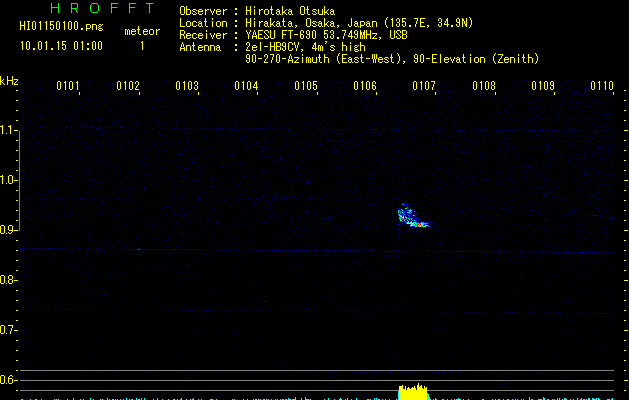Click the 0110 time marker

click(x=602, y=86)
